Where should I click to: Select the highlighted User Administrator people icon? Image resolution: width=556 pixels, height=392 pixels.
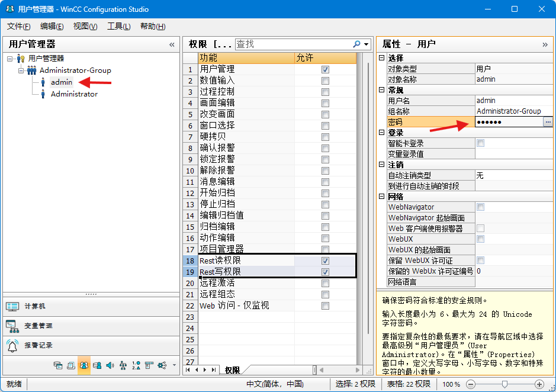coord(84,365)
